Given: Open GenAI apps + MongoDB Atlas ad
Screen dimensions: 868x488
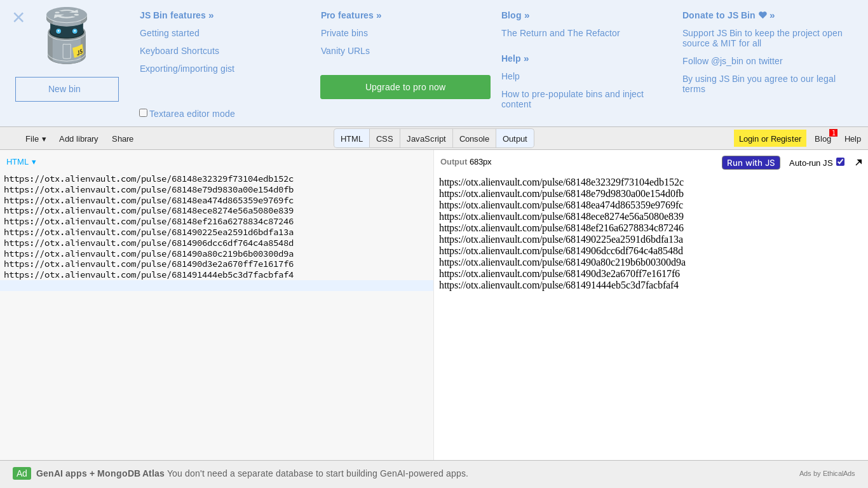Looking at the screenshot, I should pos(252,473).
